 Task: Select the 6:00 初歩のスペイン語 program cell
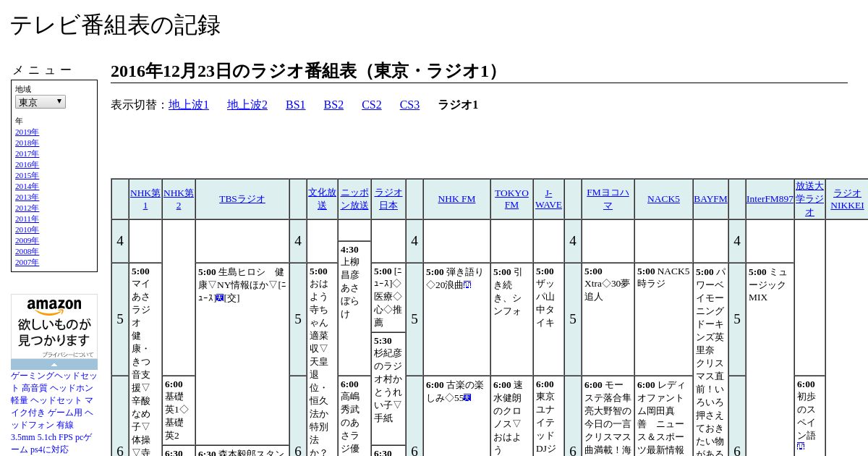(x=809, y=415)
